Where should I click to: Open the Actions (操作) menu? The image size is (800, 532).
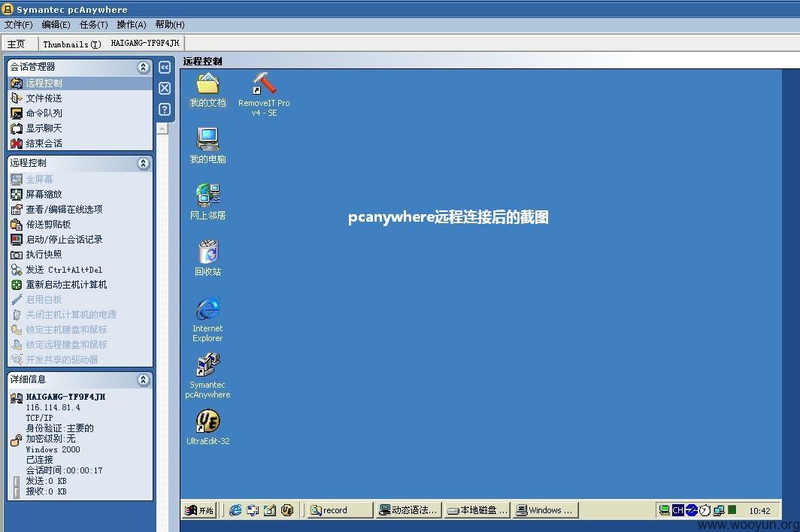(x=132, y=25)
